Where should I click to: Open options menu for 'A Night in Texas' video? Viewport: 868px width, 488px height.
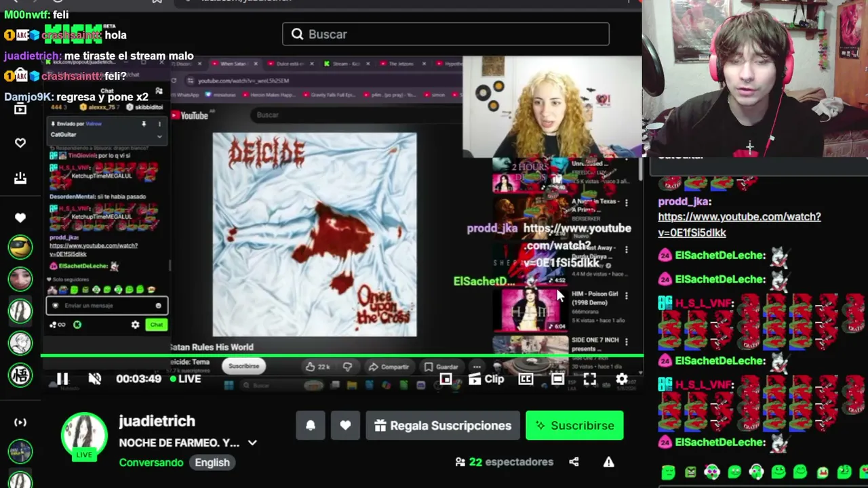(x=626, y=203)
